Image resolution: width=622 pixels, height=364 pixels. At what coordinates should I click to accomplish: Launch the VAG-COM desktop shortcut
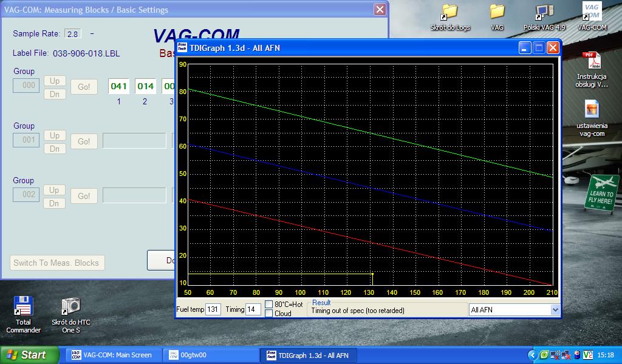tap(592, 16)
